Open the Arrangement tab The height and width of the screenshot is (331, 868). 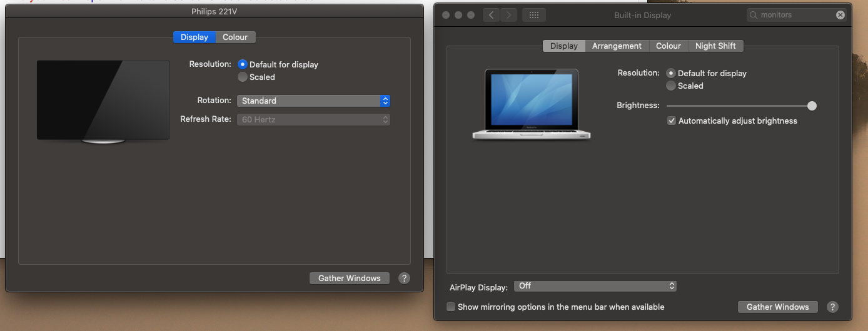[x=617, y=46]
